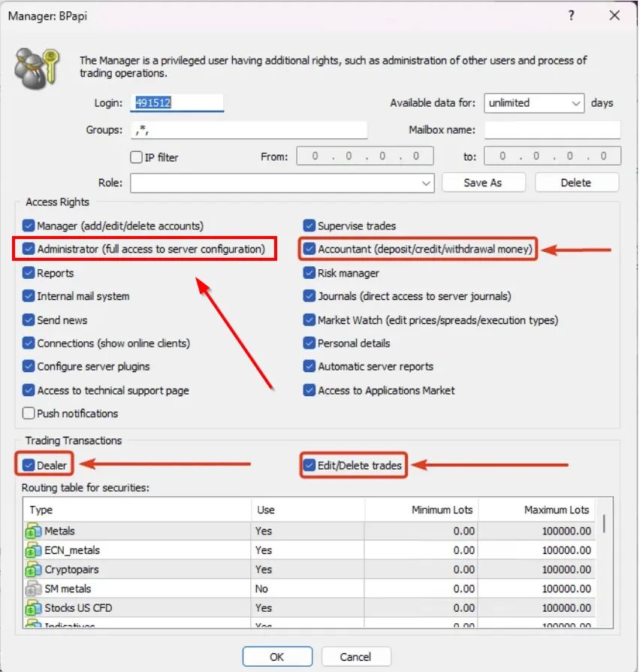This screenshot has height=672, width=640.
Task: Expand the Role dropdown list
Action: pos(427,183)
